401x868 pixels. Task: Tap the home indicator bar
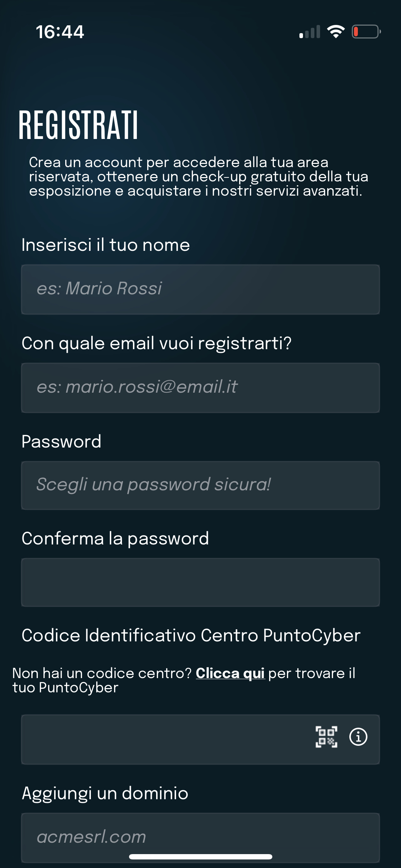coord(200,857)
